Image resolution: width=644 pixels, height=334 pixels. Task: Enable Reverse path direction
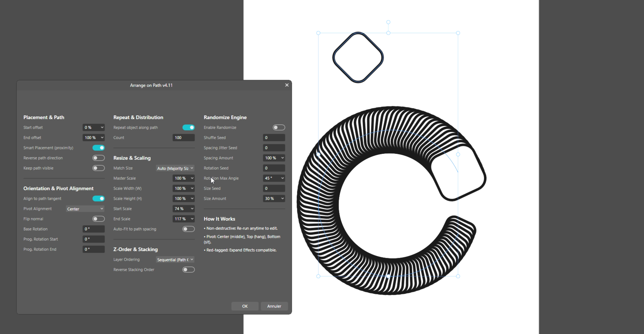pyautogui.click(x=99, y=158)
